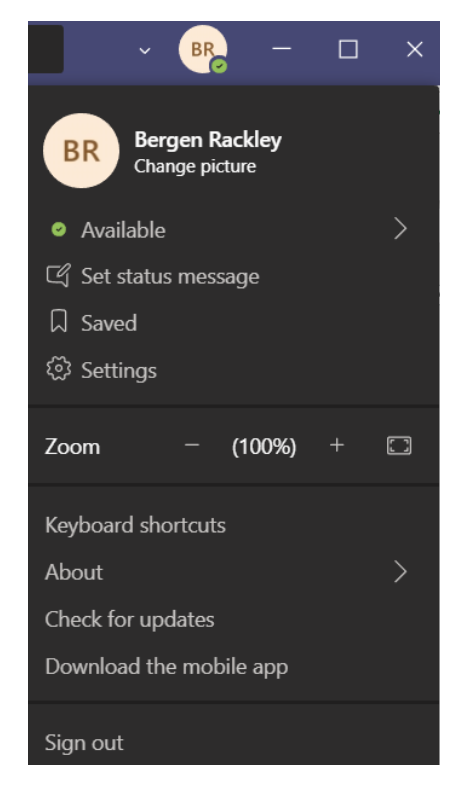Decrease zoom with the minus button
This screenshot has height=796, width=472.
click(x=192, y=446)
